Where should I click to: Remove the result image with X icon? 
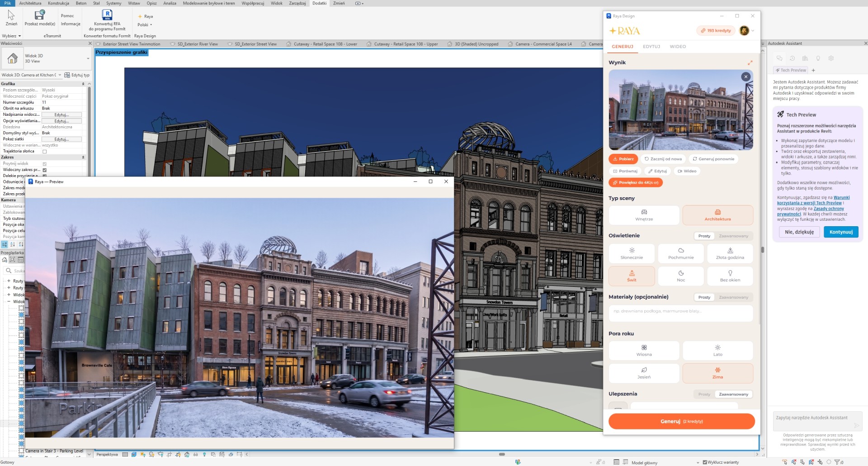pyautogui.click(x=746, y=77)
